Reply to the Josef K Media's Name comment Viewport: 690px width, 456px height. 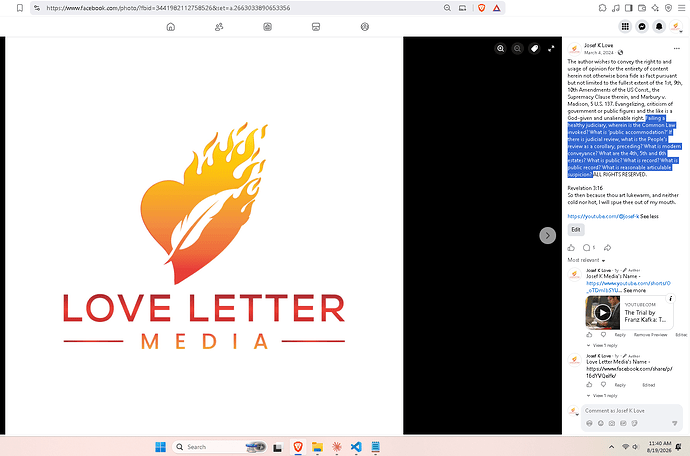(620, 335)
